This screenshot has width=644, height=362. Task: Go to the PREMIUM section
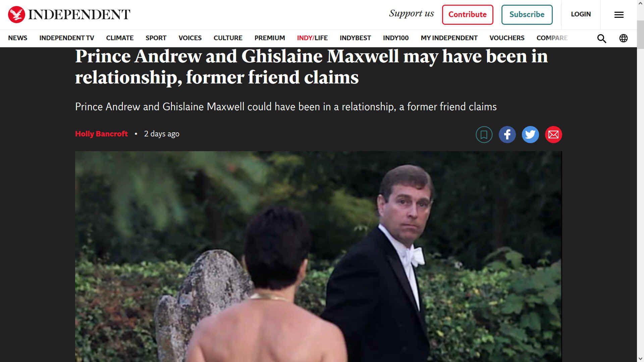click(270, 38)
